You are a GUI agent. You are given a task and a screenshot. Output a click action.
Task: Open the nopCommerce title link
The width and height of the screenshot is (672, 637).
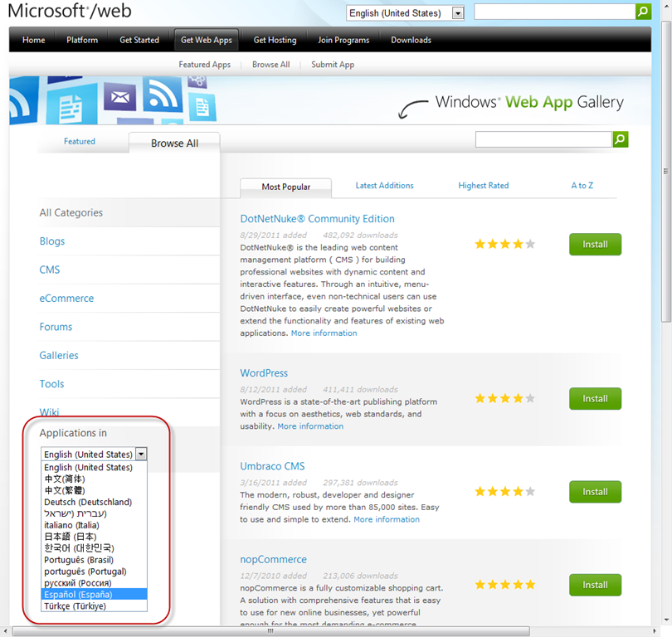pyautogui.click(x=274, y=560)
